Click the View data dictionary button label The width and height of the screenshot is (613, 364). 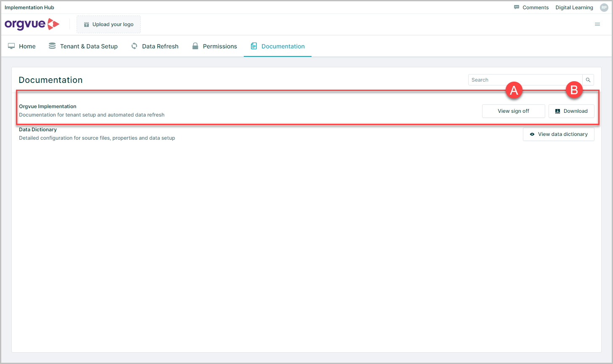point(563,134)
